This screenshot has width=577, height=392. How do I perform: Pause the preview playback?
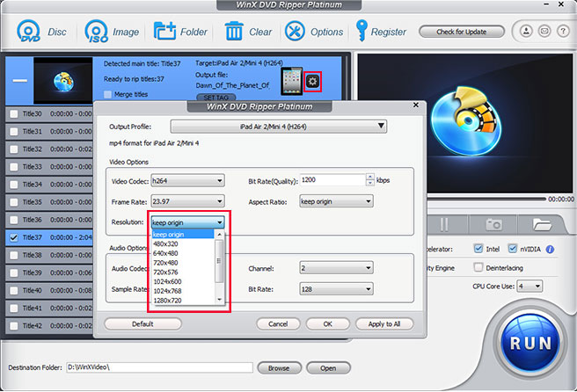pyautogui.click(x=444, y=224)
